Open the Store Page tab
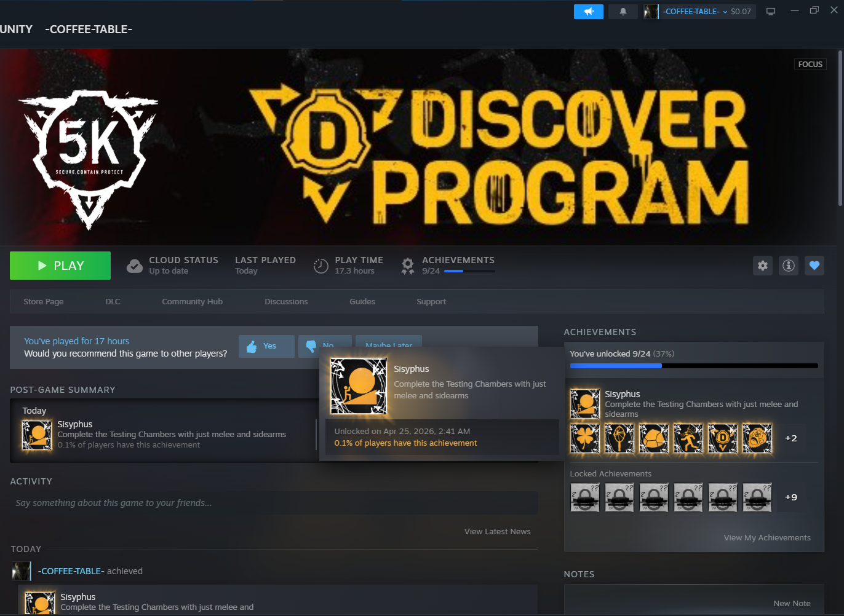The image size is (844, 616). pyautogui.click(x=44, y=302)
